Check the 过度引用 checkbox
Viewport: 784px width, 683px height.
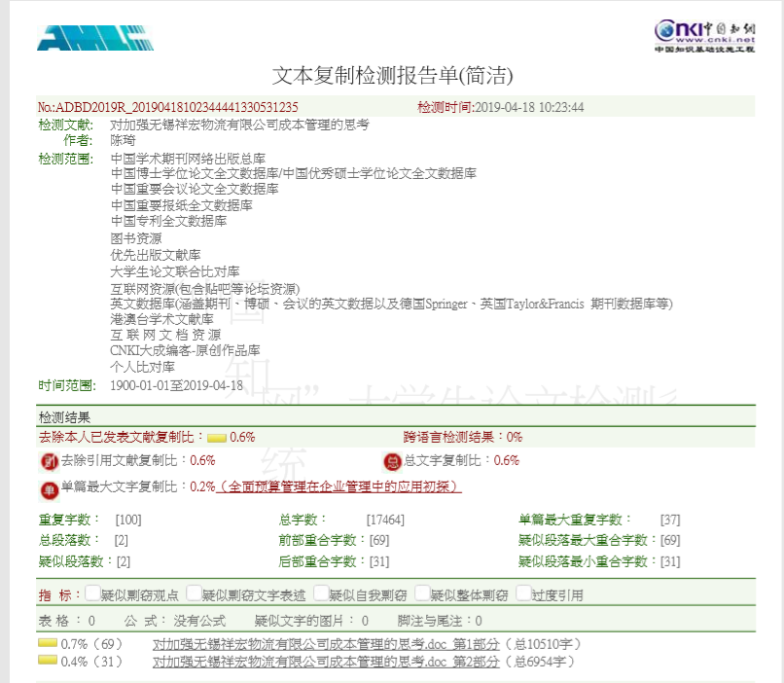coord(523,593)
